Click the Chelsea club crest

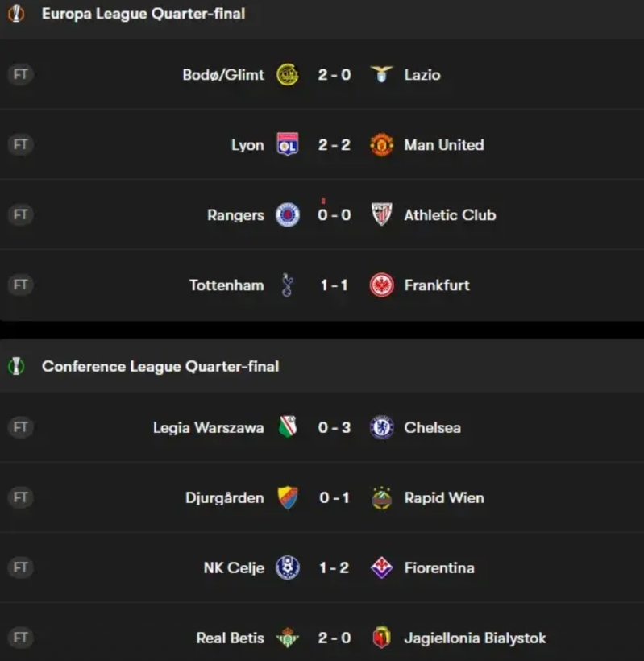pos(382,427)
